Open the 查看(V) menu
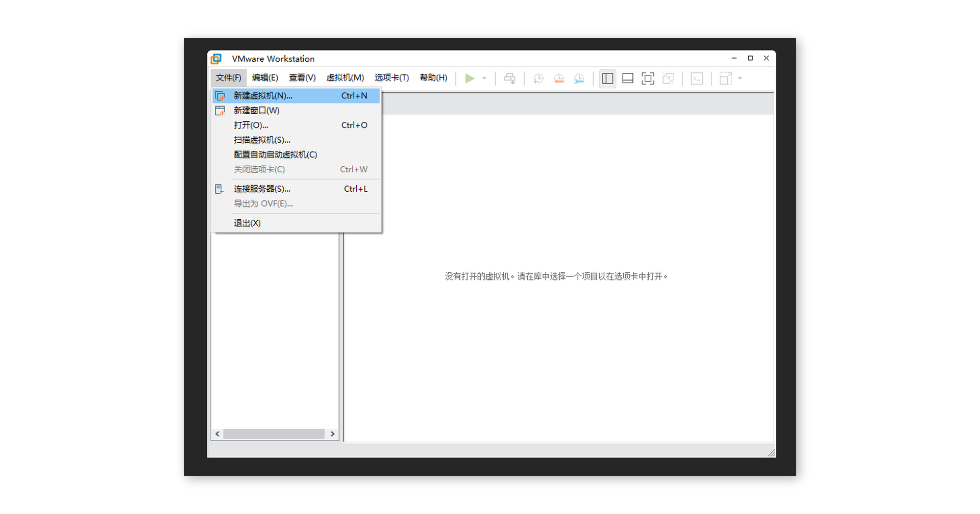Viewport: 980px width, 514px height. 302,78
